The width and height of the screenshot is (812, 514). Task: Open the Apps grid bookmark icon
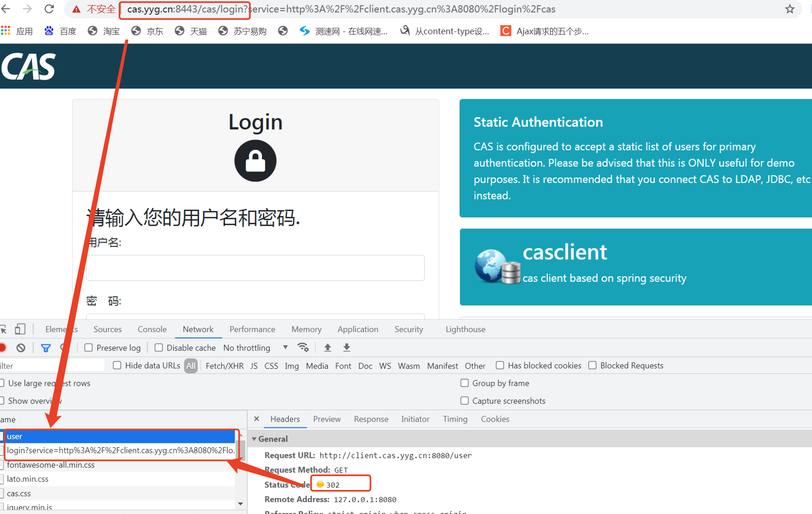(6, 31)
